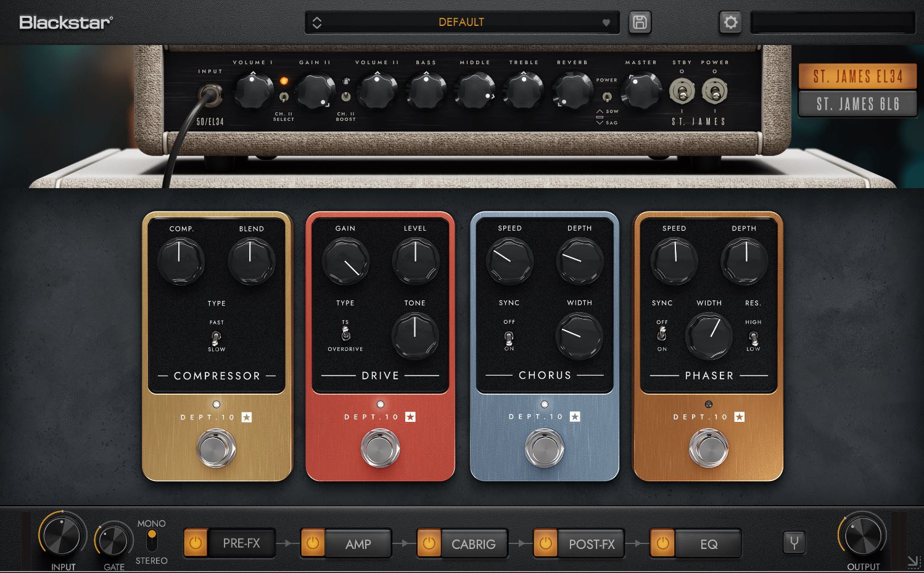Save the current preset
Viewport: 924px width, 573px height.
(640, 22)
